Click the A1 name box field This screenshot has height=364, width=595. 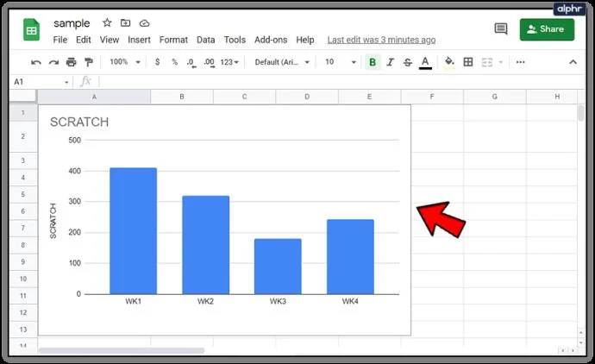point(41,82)
